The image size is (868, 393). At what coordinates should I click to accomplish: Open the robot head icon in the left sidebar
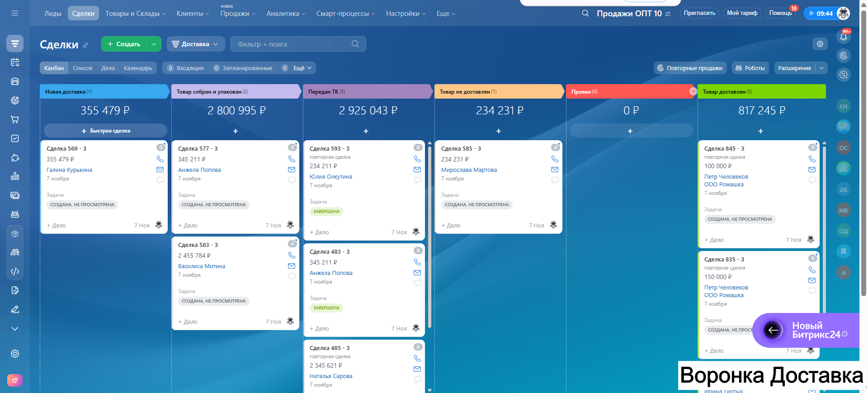click(15, 214)
